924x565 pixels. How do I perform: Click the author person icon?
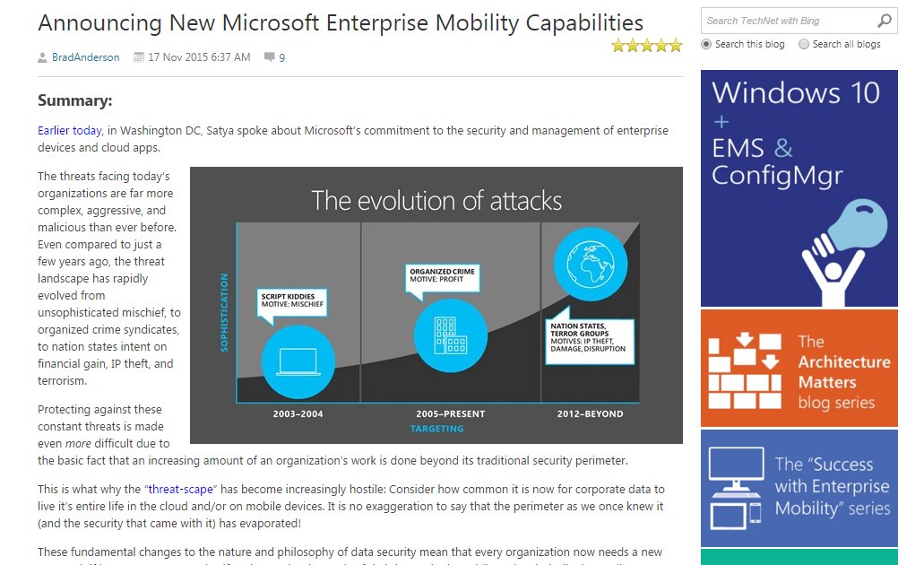(42, 57)
